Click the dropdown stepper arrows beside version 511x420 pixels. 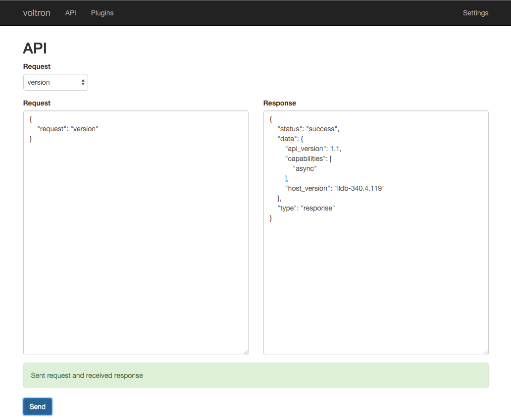pyautogui.click(x=83, y=82)
